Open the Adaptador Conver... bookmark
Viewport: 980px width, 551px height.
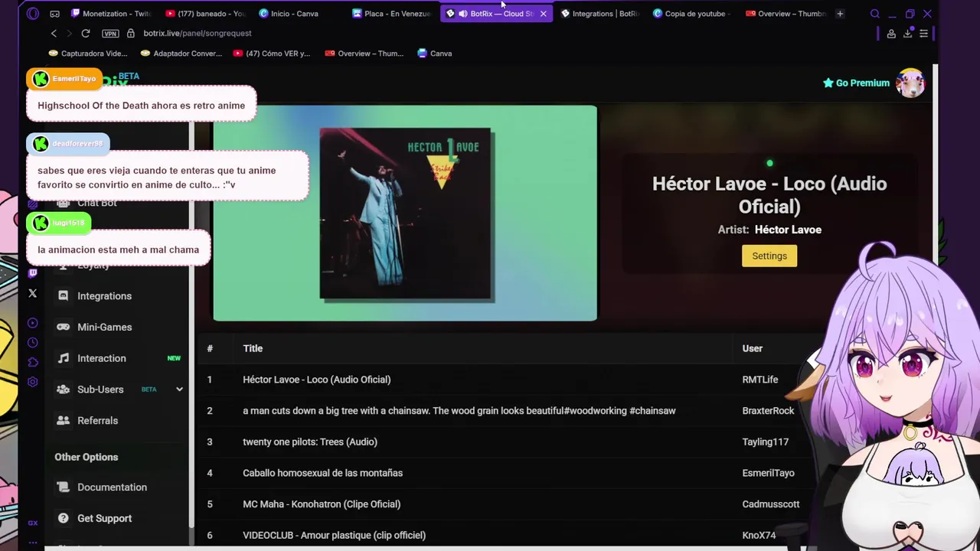click(x=181, y=54)
